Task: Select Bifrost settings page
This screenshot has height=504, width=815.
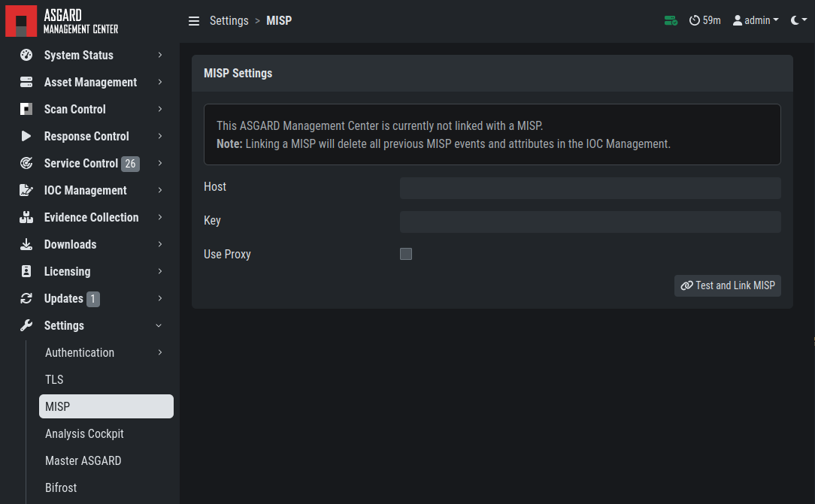Action: (x=106, y=487)
